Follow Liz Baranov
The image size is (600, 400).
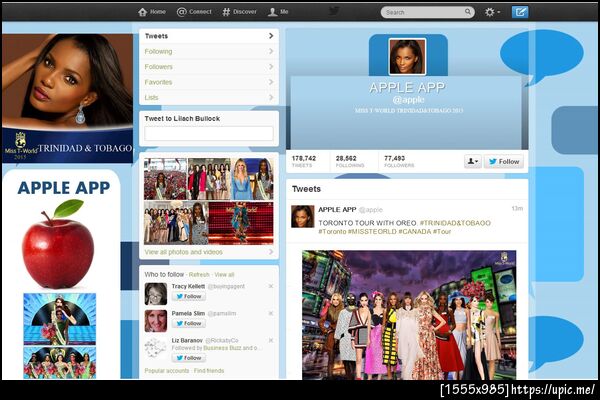pyautogui.click(x=189, y=358)
